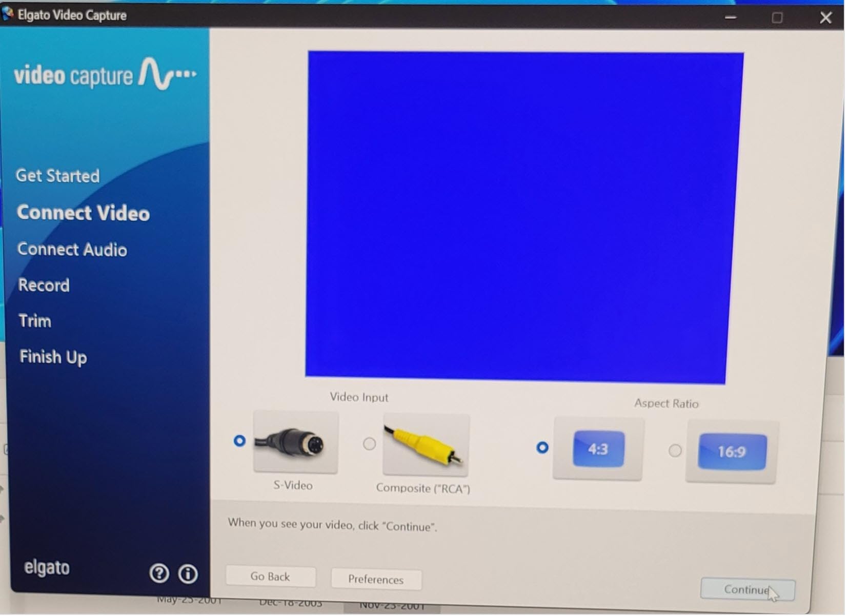
Task: Go to the Get Started step
Action: (x=58, y=176)
